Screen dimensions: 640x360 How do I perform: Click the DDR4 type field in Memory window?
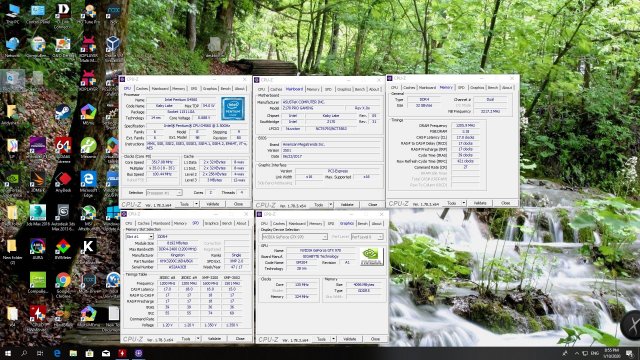424,99
